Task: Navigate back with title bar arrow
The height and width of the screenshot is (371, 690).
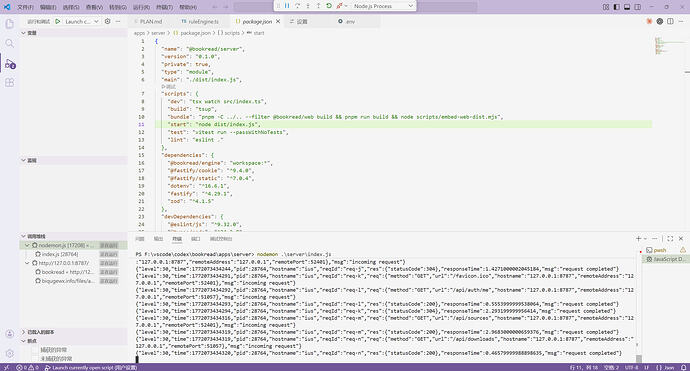Action: (215, 7)
